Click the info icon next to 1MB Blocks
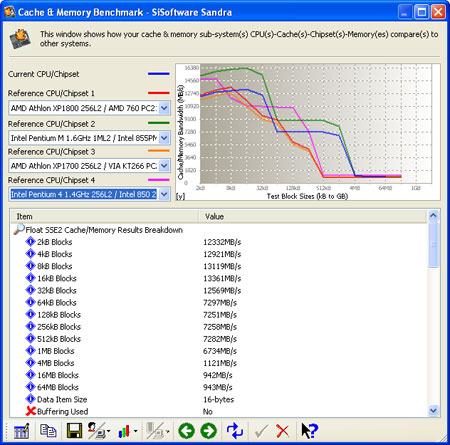Image resolution: width=450 pixels, height=445 pixels. [30, 351]
